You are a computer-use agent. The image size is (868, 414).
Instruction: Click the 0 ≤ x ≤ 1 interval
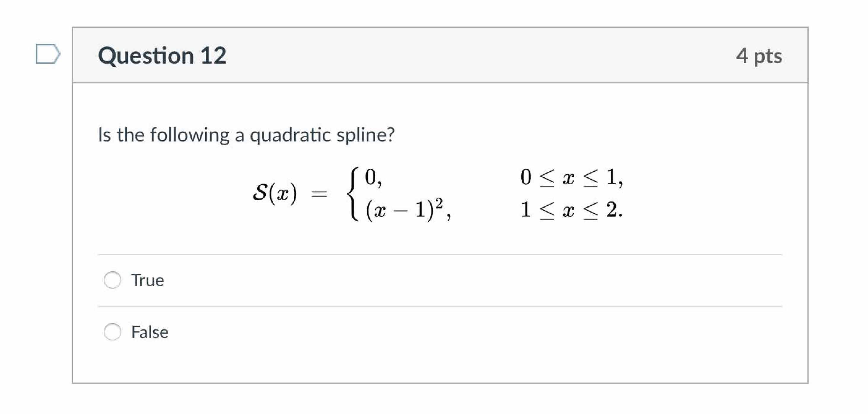point(571,177)
